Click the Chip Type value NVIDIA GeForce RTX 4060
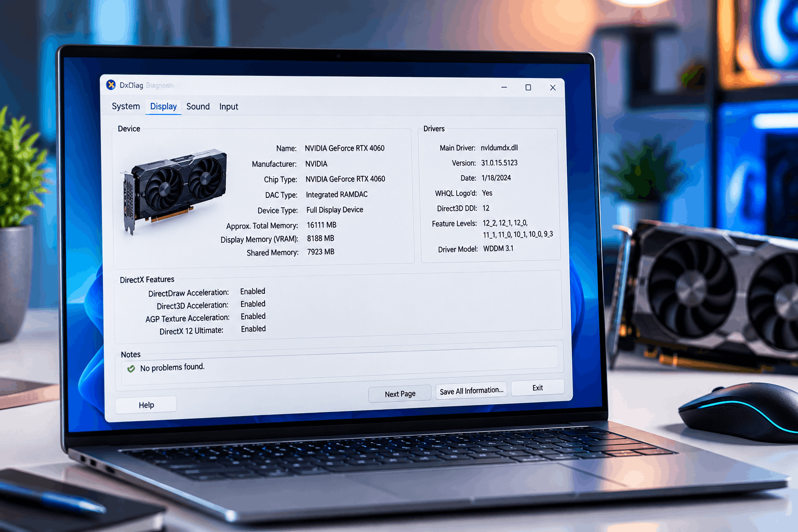 (345, 179)
